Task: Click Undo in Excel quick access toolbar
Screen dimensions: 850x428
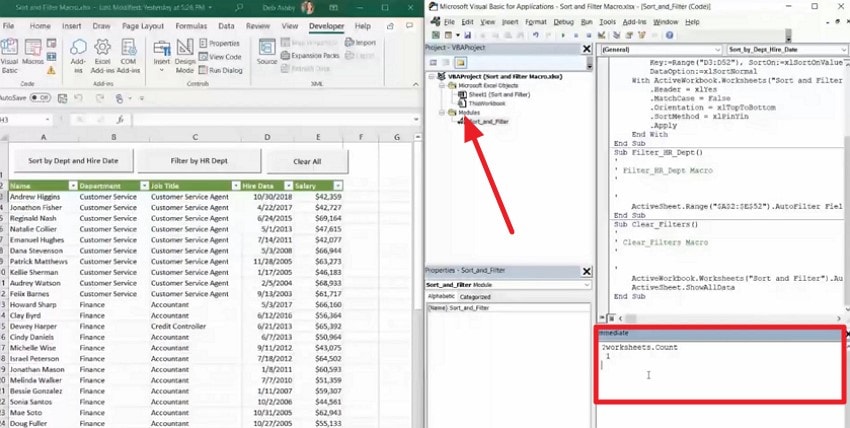Action: coord(78,98)
